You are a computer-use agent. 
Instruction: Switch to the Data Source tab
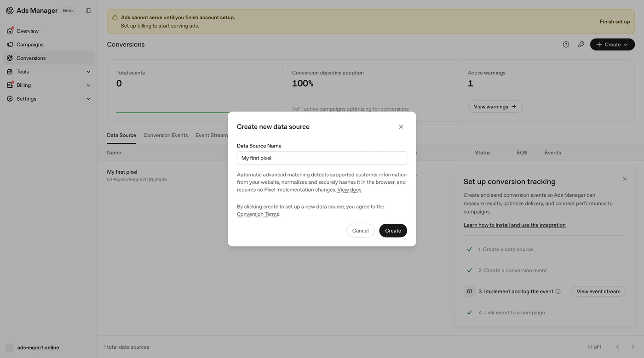(121, 136)
